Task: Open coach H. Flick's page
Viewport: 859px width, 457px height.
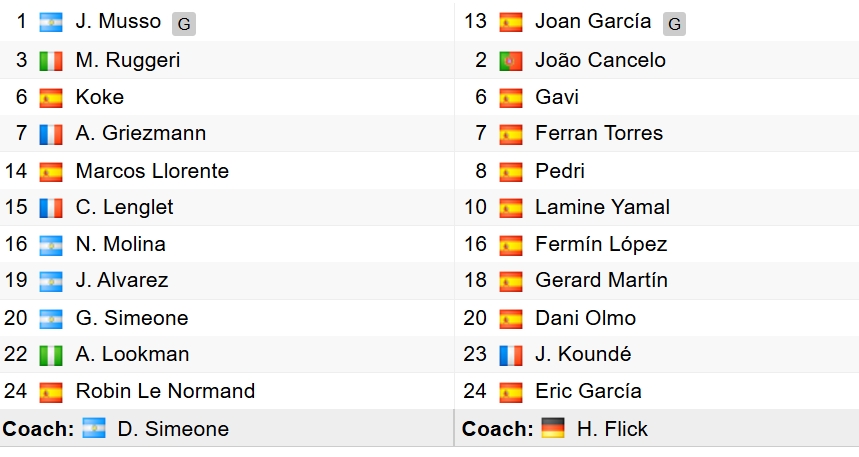Action: pos(612,429)
